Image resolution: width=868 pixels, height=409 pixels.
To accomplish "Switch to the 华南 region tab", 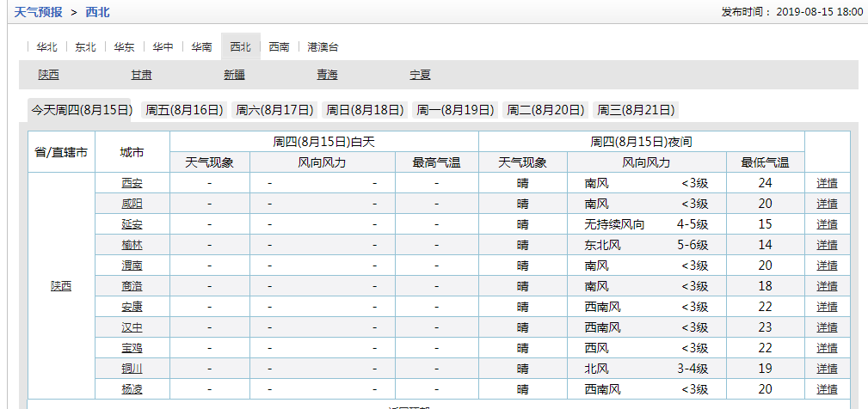I will click(x=201, y=47).
